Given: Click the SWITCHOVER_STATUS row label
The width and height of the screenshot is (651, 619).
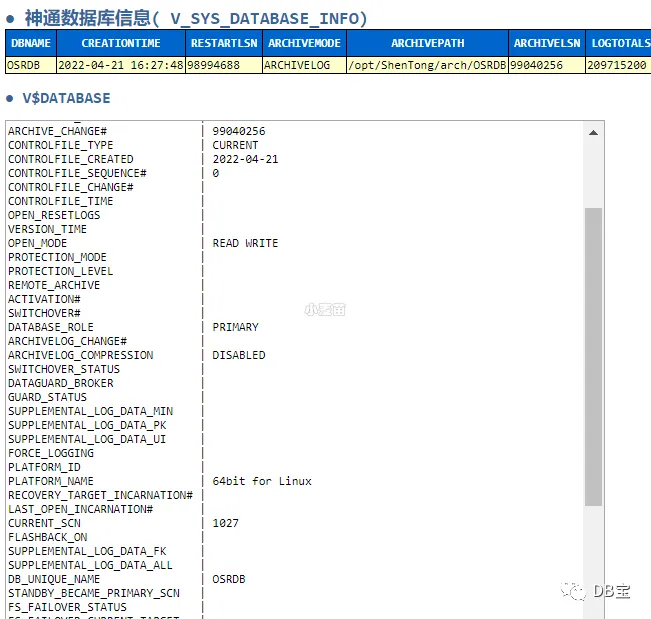Looking at the screenshot, I should [x=64, y=369].
